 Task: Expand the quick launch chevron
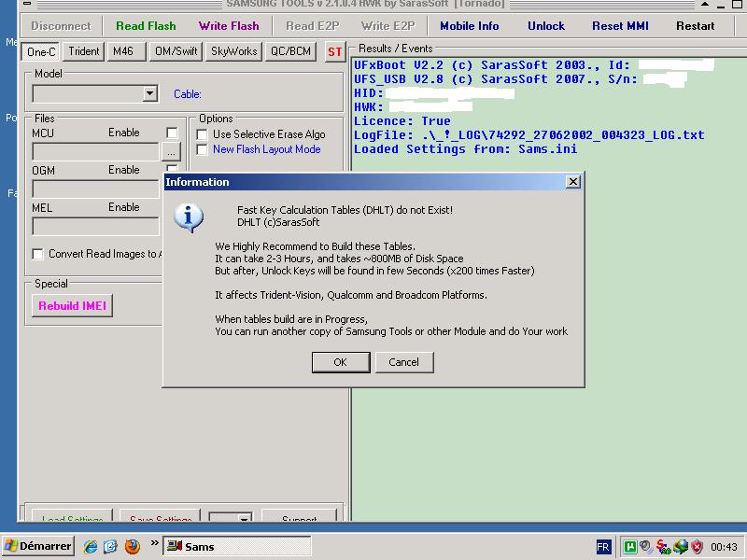tap(154, 542)
